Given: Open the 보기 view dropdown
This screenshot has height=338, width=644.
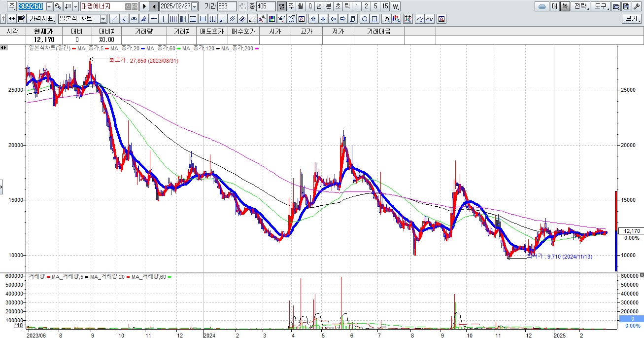Looking at the screenshot, I should click(632, 19).
